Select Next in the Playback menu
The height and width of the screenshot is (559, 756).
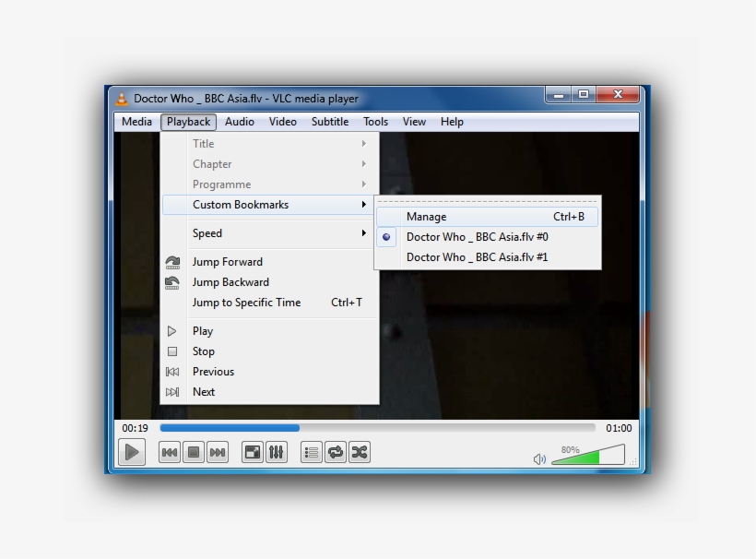(269, 392)
